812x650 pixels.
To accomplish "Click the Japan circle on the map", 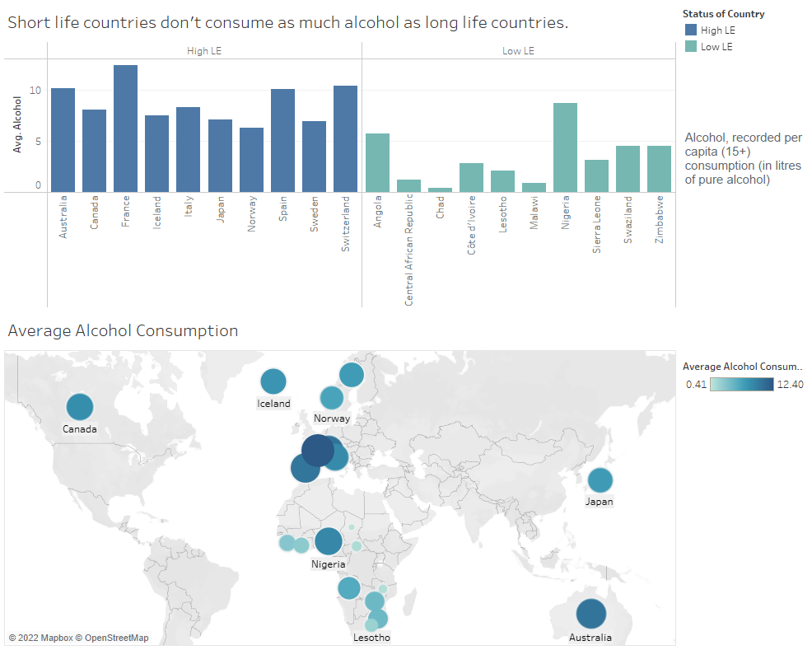I will (600, 479).
